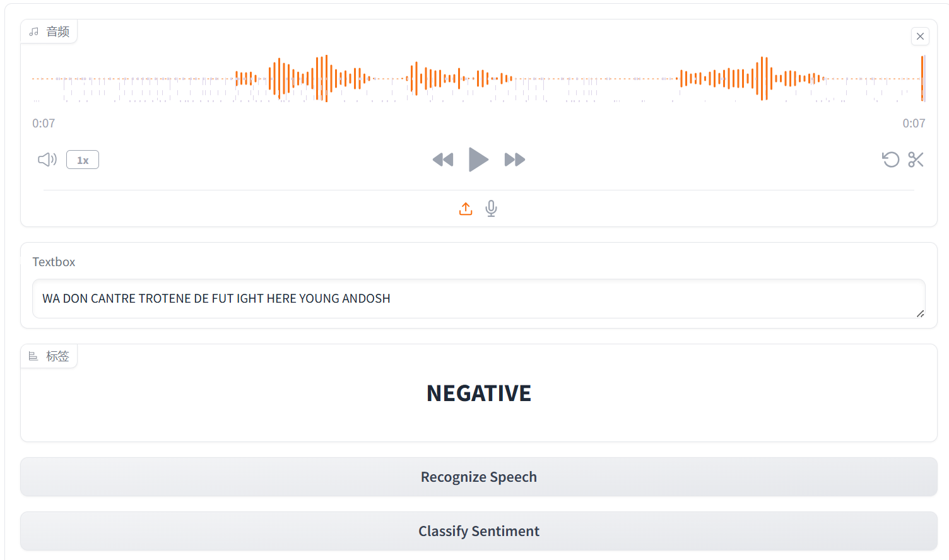
Task: Record audio with microphone icon
Action: coord(492,209)
